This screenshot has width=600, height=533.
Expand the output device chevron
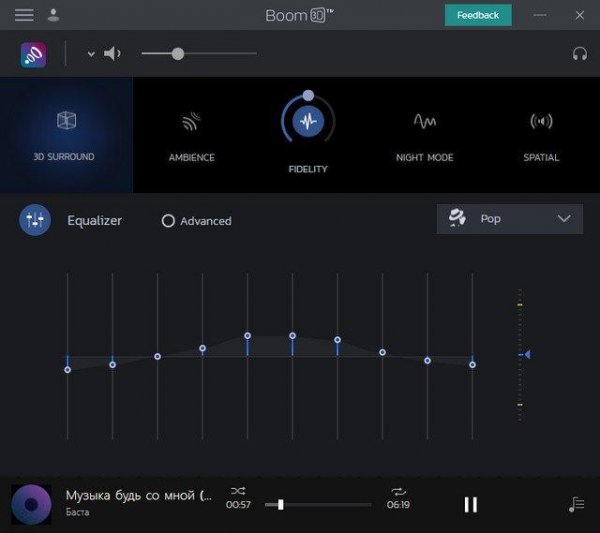tap(91, 54)
